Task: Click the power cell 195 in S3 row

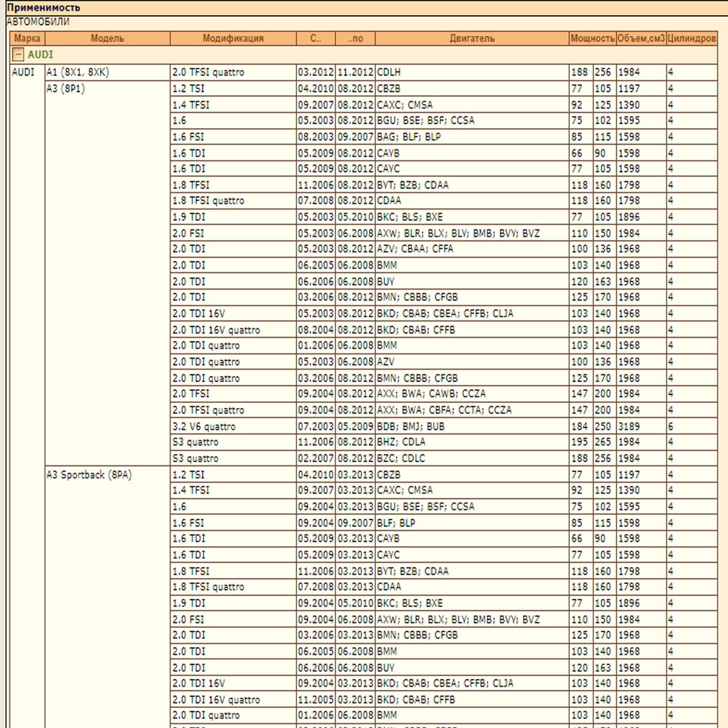Action: (581, 442)
